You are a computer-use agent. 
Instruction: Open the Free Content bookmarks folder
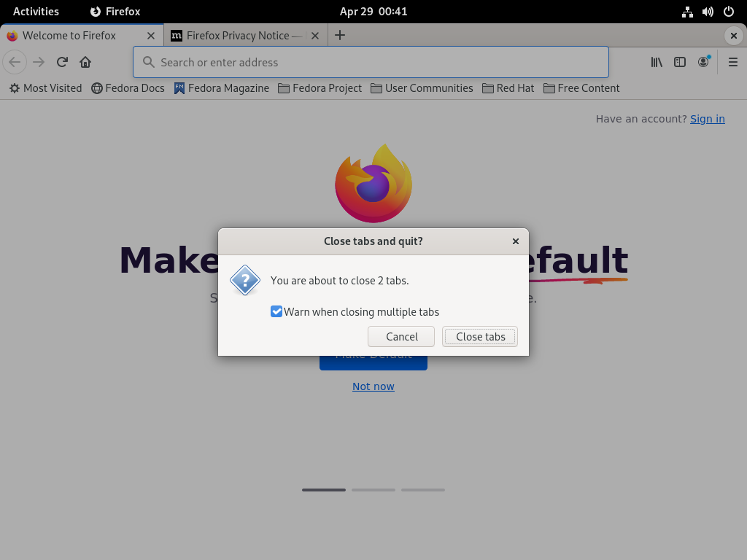tap(581, 88)
